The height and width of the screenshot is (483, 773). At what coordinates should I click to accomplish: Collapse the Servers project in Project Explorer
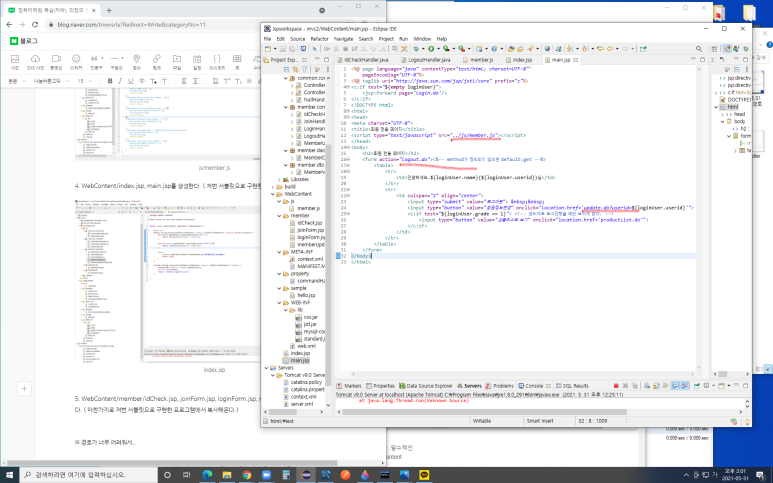click(x=267, y=368)
